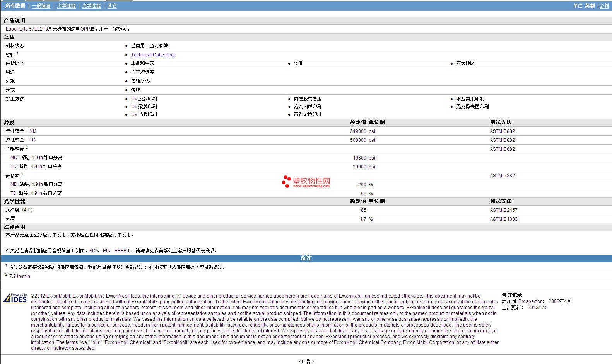Click ASTM D2457 test method

[504, 210]
